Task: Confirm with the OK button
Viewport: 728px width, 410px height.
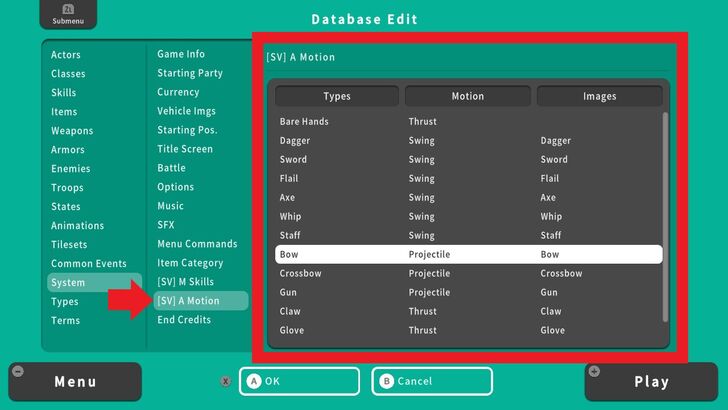Action: (299, 381)
